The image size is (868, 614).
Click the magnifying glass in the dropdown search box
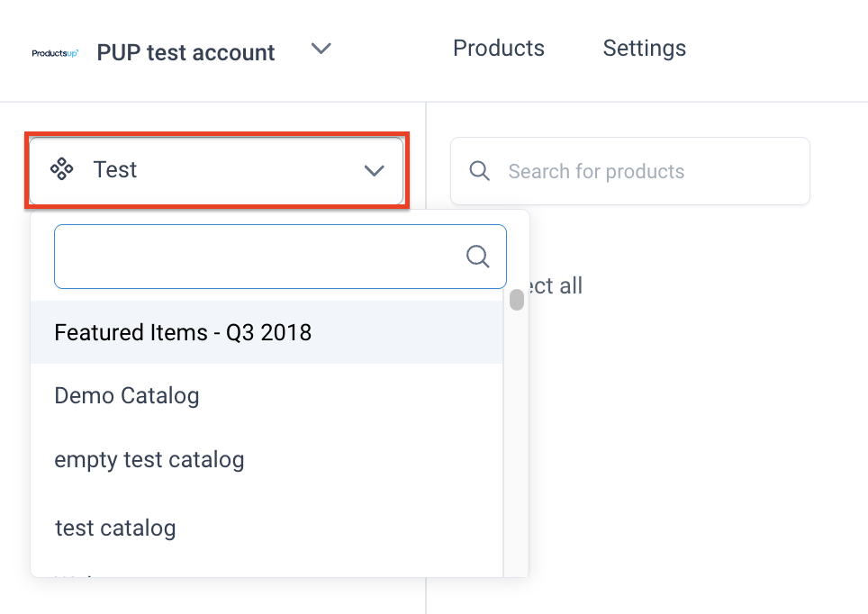click(x=478, y=257)
